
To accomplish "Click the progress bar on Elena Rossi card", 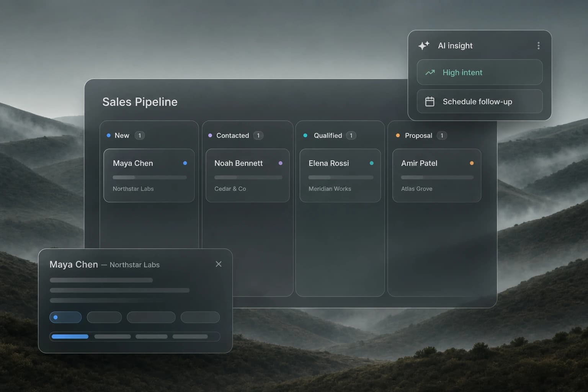I will click(341, 178).
